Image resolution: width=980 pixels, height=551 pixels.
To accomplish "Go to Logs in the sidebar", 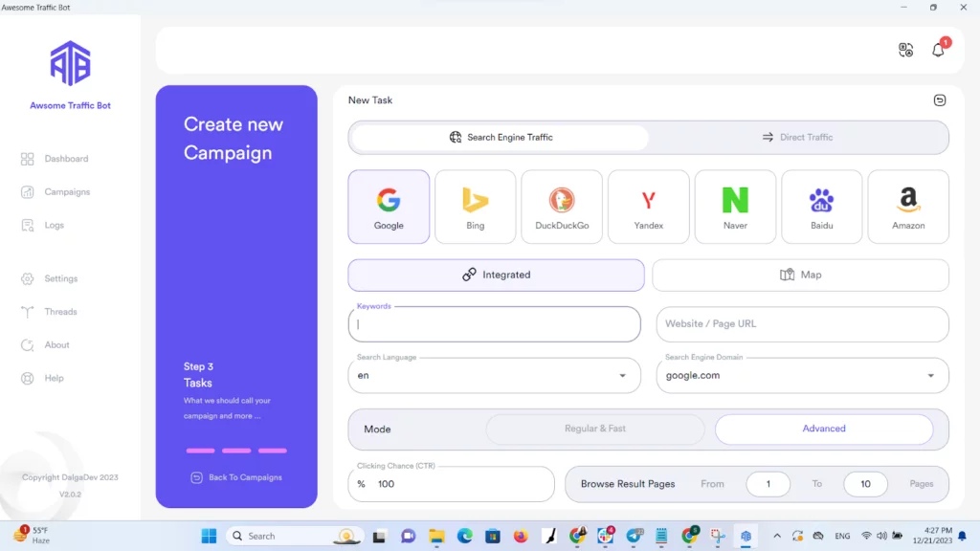I will click(x=54, y=226).
